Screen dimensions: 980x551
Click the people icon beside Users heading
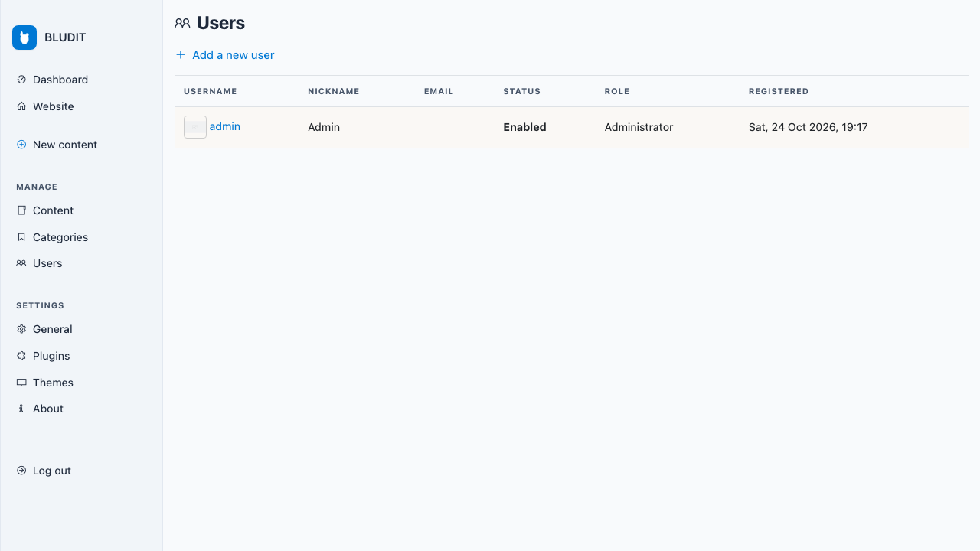click(x=182, y=23)
